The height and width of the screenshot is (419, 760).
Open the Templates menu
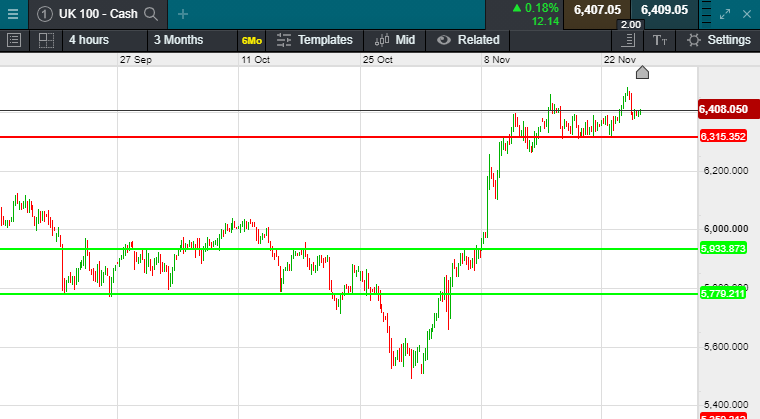tap(315, 40)
